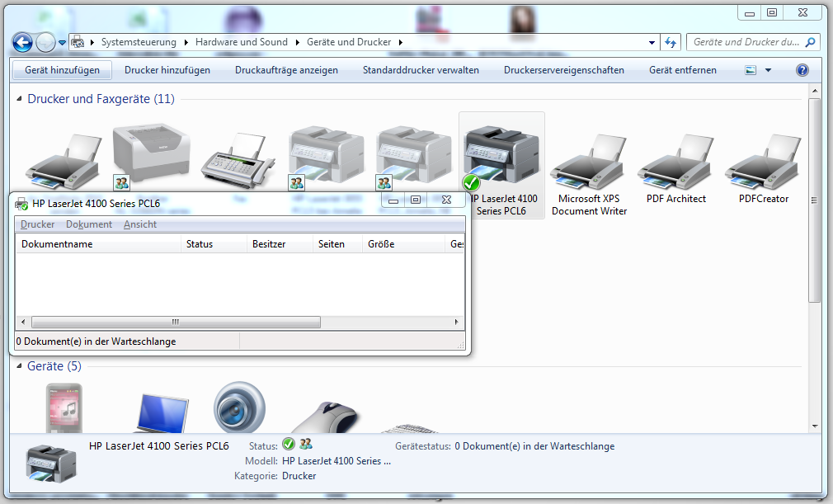The width and height of the screenshot is (833, 504).
Task: Collapse the Drucker und Faxgeräte group
Action: point(21,99)
